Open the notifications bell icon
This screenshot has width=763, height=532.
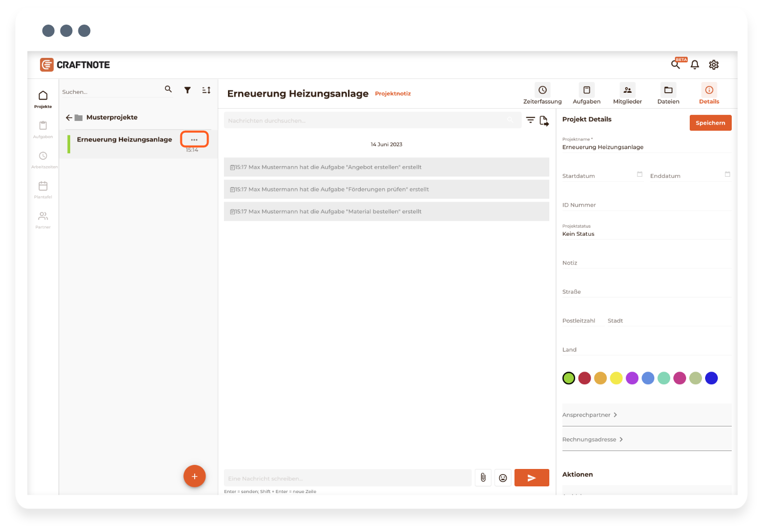tap(694, 65)
